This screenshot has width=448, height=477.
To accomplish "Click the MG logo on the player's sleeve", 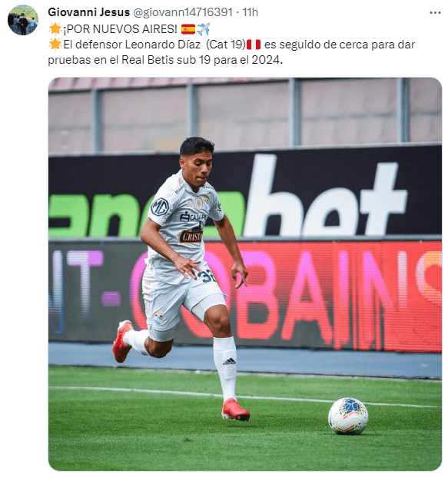I will pos(160,207).
